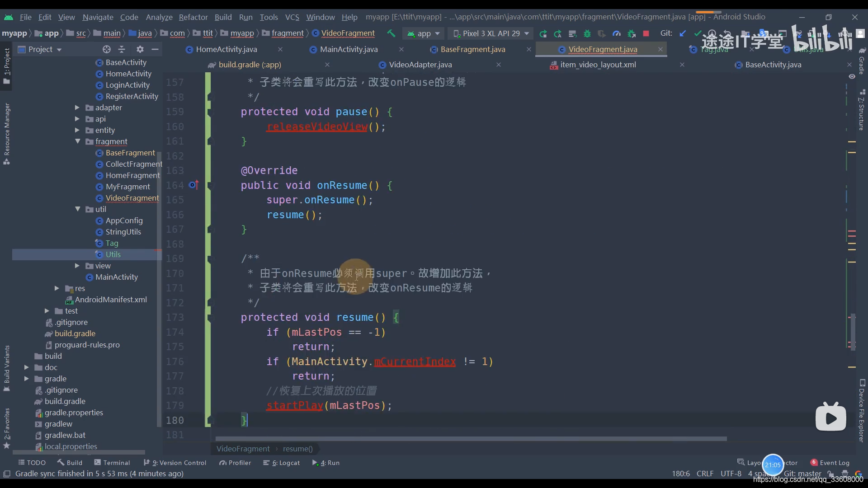Click the Rerun app icon
868x488 pixels.
click(543, 33)
